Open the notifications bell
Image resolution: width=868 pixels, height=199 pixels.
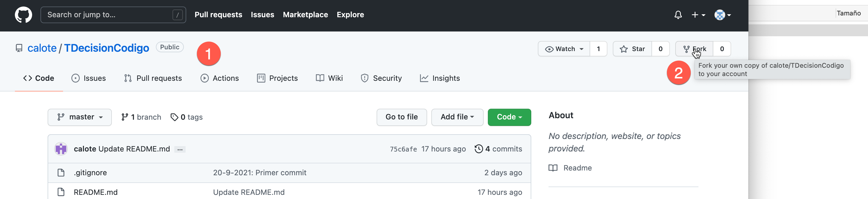click(x=678, y=15)
